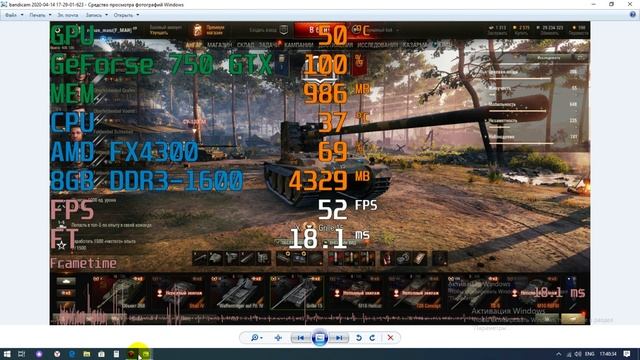Screen dimensions: 640x360
Task: Click the volume icon in system tray
Action: (578, 354)
